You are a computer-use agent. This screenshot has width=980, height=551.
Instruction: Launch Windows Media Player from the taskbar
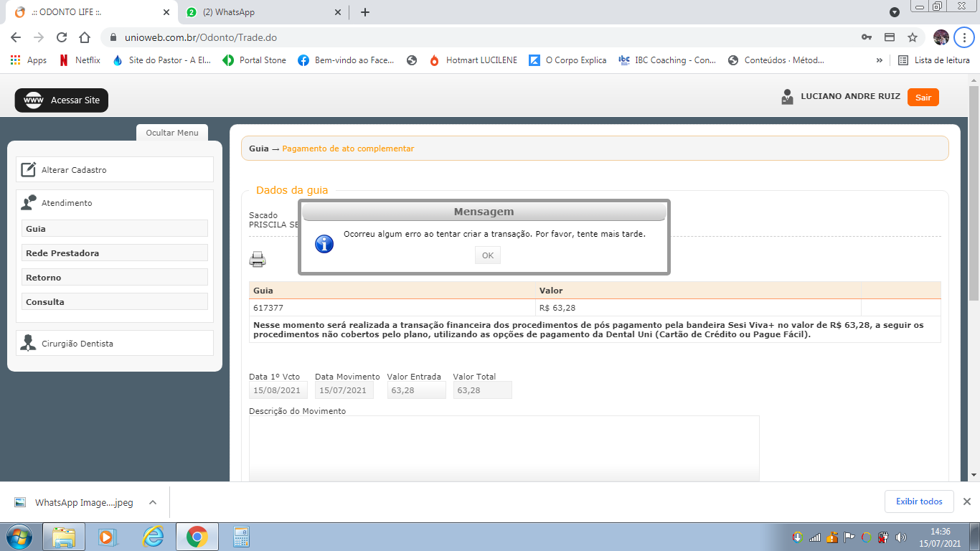click(107, 537)
